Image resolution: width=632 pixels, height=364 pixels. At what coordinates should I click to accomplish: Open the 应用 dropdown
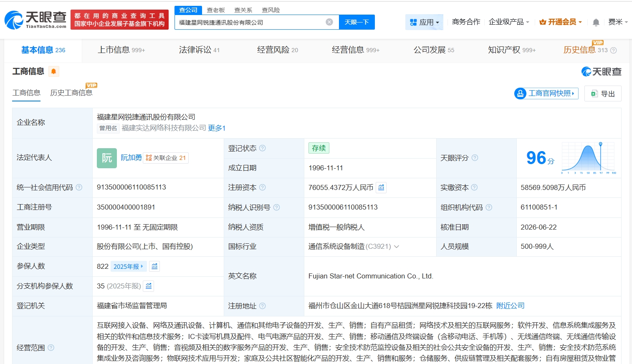[424, 22]
